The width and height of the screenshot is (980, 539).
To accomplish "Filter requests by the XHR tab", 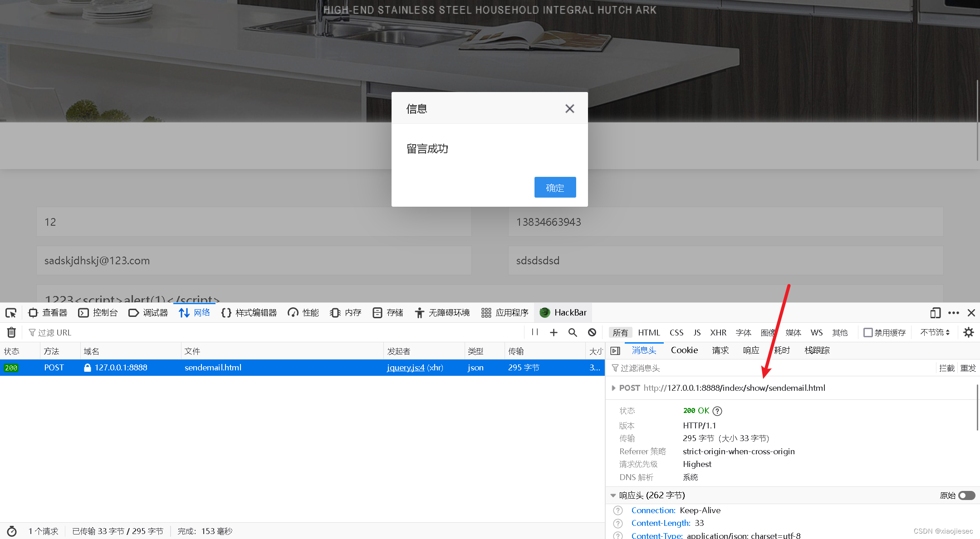I will tap(718, 332).
